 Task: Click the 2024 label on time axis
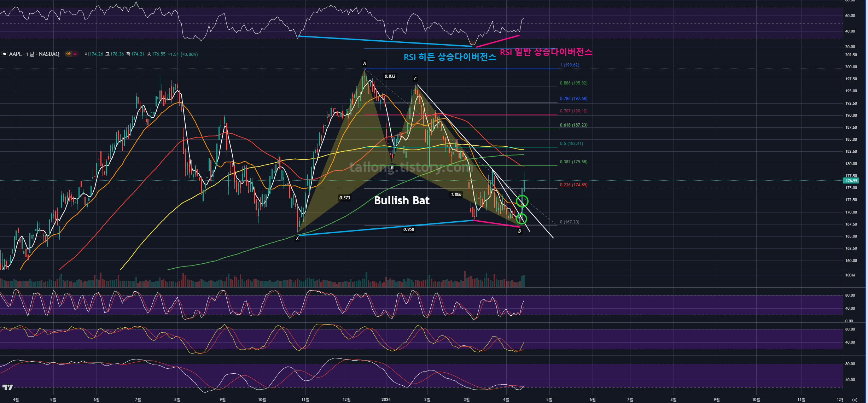[x=386, y=399]
